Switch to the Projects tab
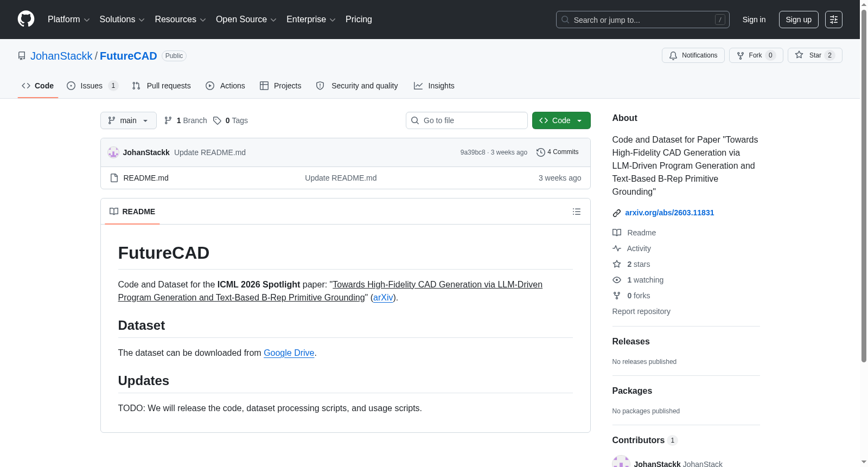The height and width of the screenshot is (467, 868). (280, 86)
